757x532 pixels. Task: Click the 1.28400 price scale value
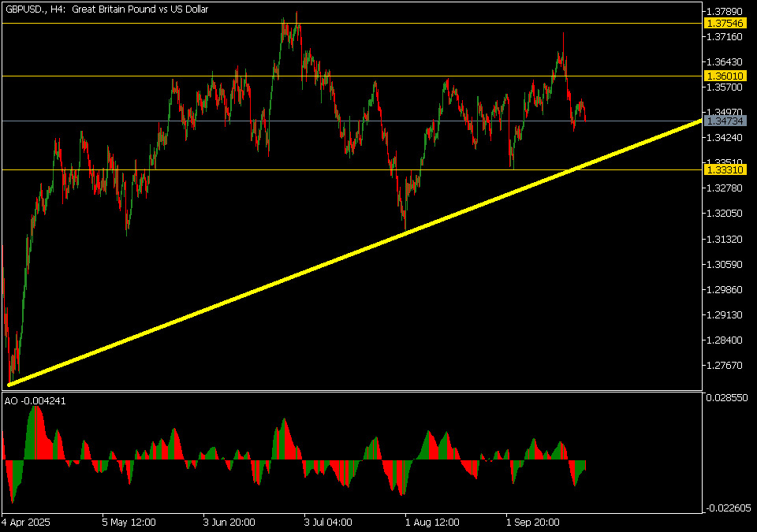(x=724, y=340)
